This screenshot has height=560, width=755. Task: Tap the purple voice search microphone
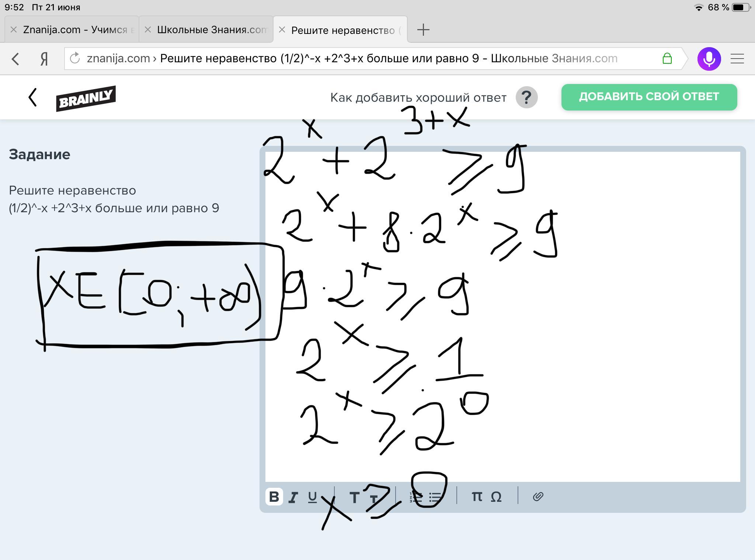(x=709, y=59)
